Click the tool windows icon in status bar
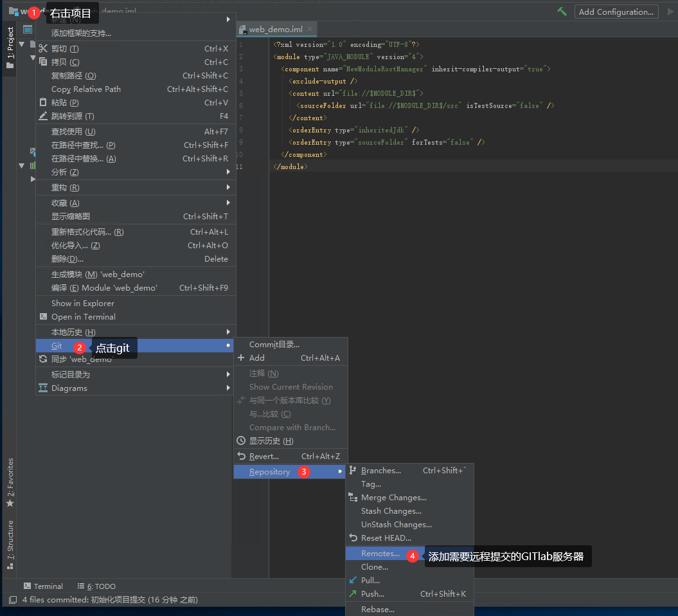Viewport: 678px width, 616px height. click(x=13, y=599)
